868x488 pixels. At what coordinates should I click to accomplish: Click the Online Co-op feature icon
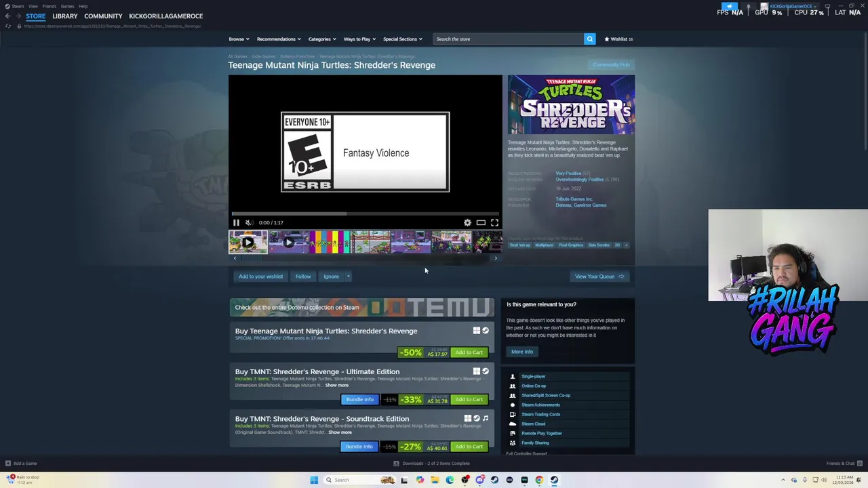pos(513,386)
